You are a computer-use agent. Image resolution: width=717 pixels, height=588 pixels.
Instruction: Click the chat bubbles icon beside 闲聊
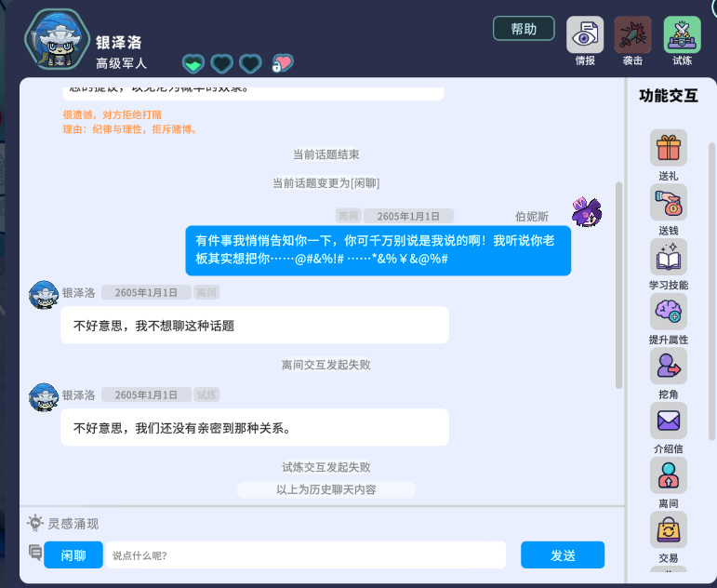[x=34, y=553]
